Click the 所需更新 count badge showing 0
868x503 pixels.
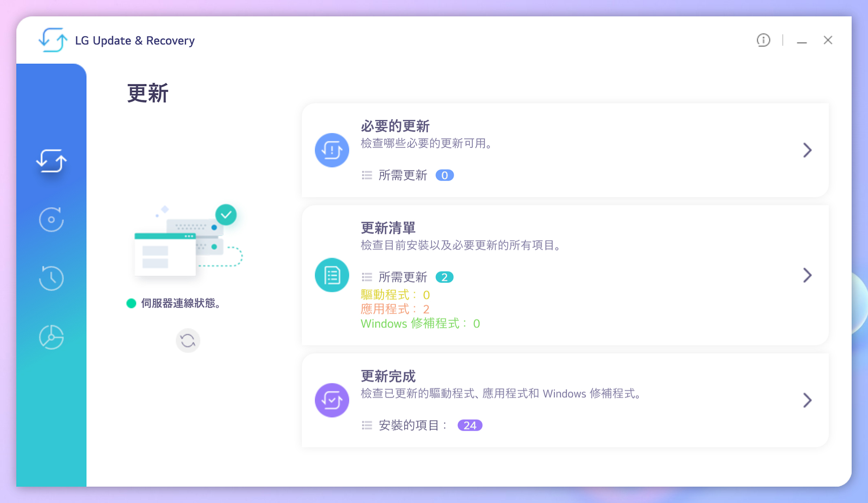click(444, 175)
